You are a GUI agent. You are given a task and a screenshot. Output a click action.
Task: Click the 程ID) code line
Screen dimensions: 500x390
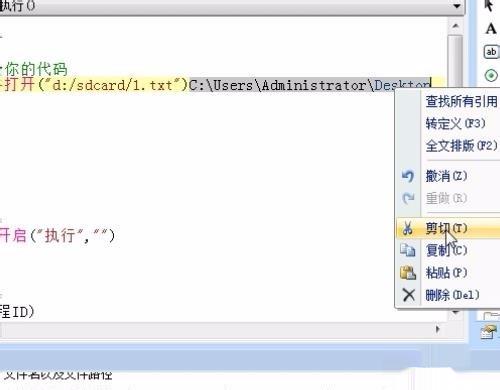click(x=17, y=312)
